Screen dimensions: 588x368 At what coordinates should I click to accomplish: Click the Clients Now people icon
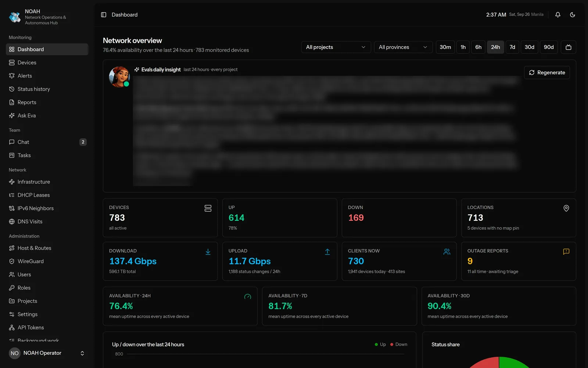click(447, 252)
